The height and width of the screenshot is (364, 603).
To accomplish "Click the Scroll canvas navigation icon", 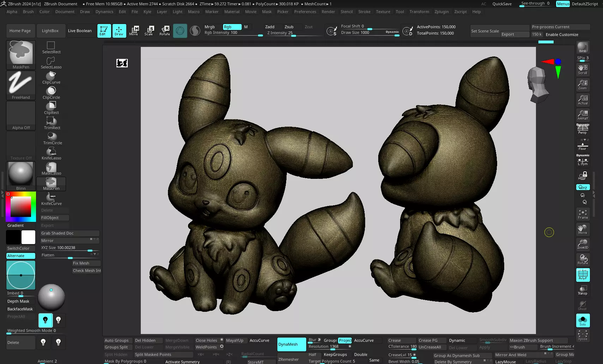I will 583,69.
